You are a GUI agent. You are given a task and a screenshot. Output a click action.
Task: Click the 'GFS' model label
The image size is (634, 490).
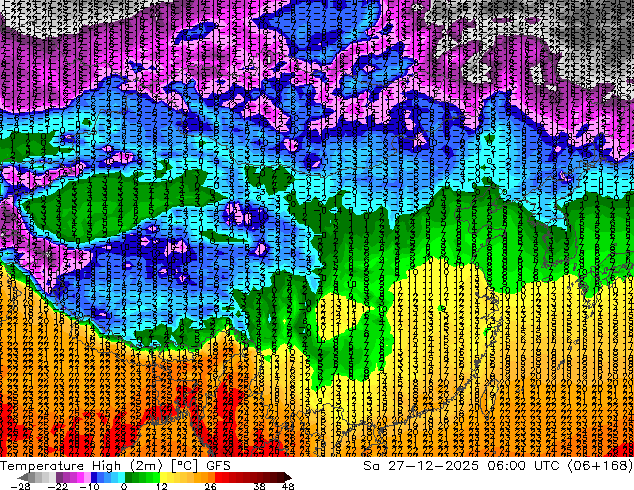point(218,466)
